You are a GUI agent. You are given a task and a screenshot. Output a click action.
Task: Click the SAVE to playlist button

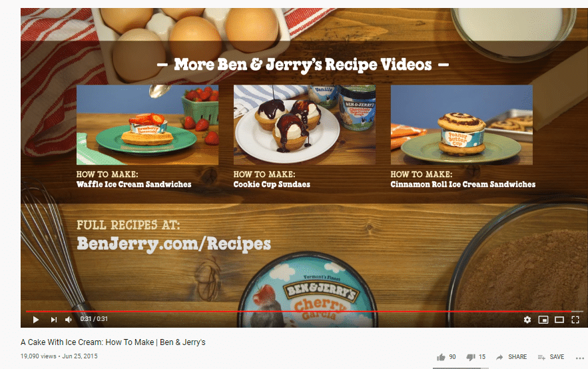point(551,357)
